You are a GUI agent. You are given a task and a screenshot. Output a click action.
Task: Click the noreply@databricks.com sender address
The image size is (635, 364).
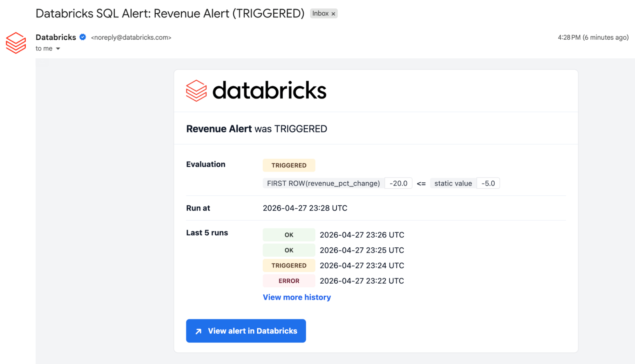tap(131, 37)
